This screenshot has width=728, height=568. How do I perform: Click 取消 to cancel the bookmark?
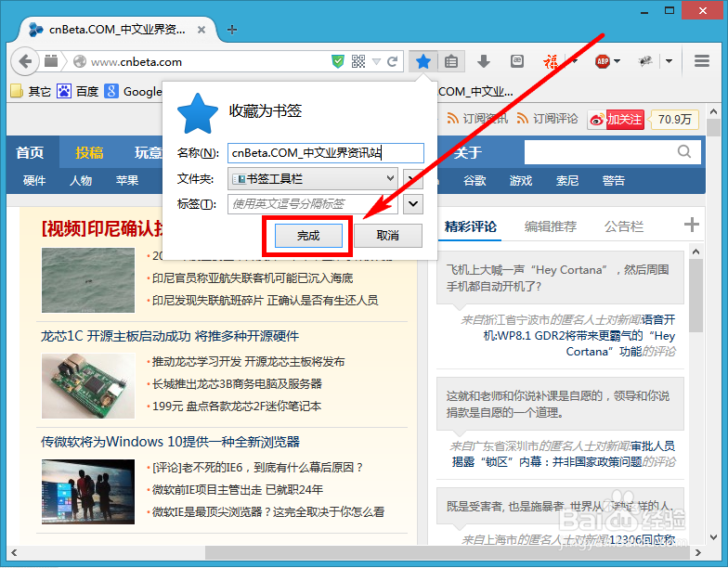tap(388, 236)
